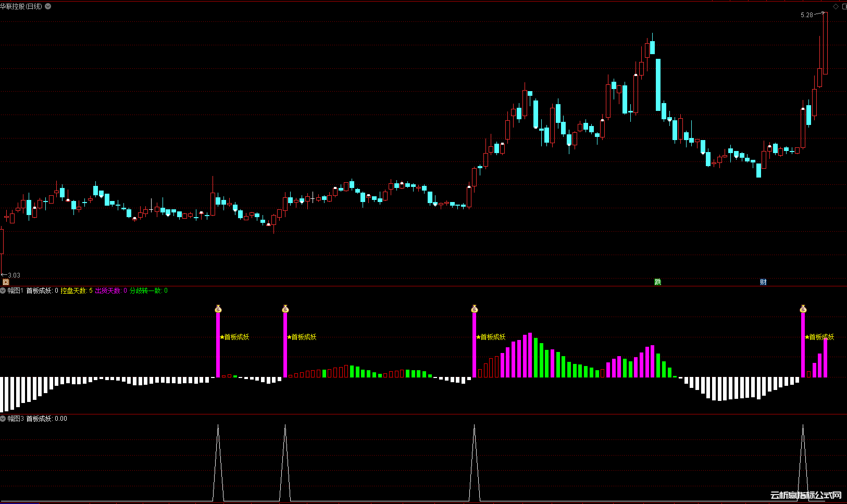Click the diamond icon in top-right corner

click(836, 6)
